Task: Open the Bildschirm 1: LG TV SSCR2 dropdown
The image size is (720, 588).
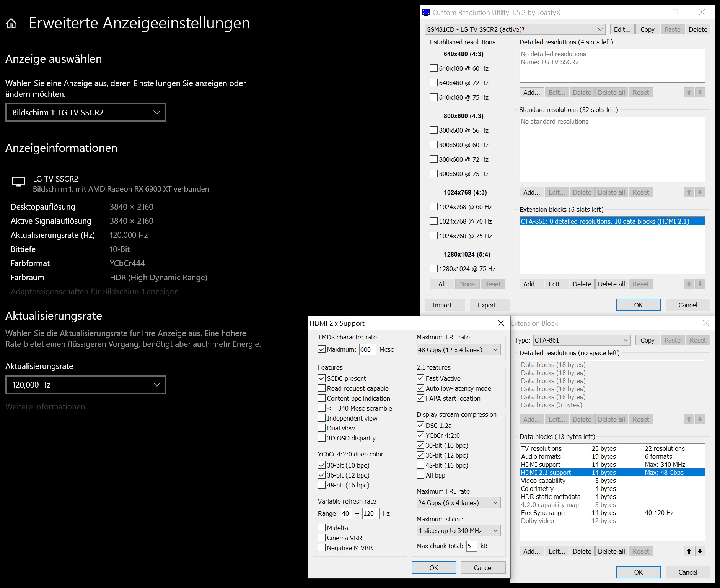Action: [x=86, y=112]
